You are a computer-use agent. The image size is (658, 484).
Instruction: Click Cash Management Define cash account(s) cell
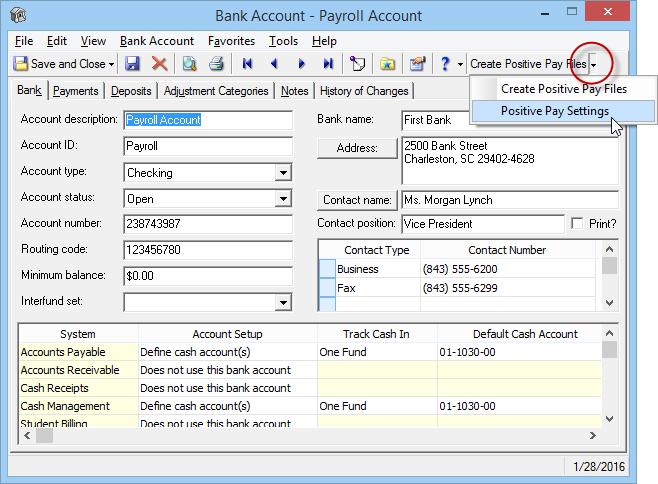228,406
